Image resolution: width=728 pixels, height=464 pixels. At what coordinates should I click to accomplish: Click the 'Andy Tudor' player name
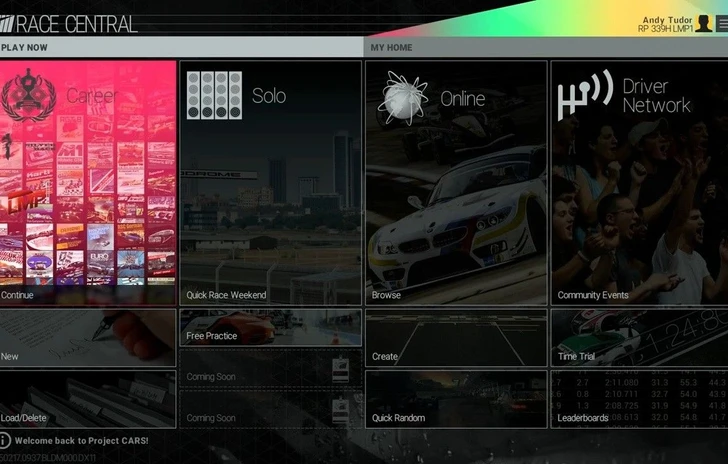pos(667,20)
